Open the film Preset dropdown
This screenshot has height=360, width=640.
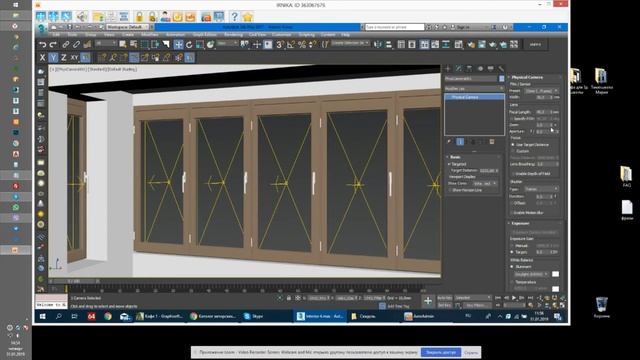point(541,91)
